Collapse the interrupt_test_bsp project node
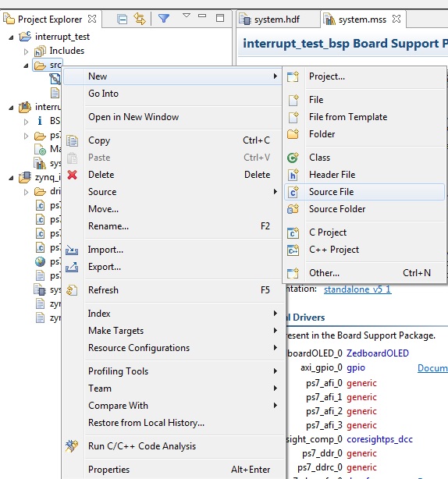This screenshot has height=479, width=448. [11, 108]
